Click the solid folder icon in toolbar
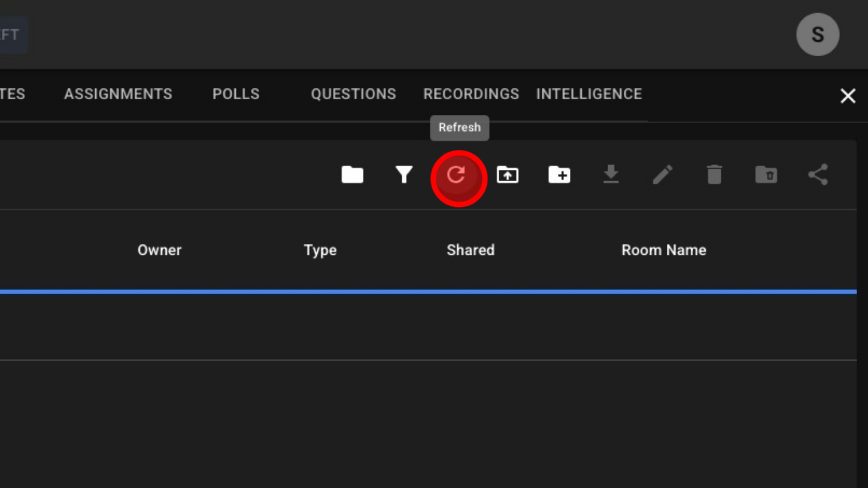The width and height of the screenshot is (868, 488). click(x=352, y=175)
